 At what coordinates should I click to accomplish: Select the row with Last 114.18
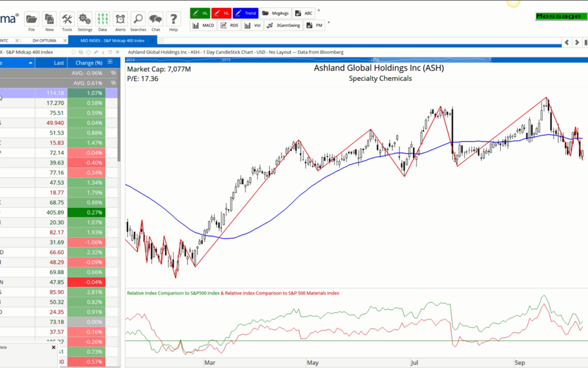coord(58,93)
